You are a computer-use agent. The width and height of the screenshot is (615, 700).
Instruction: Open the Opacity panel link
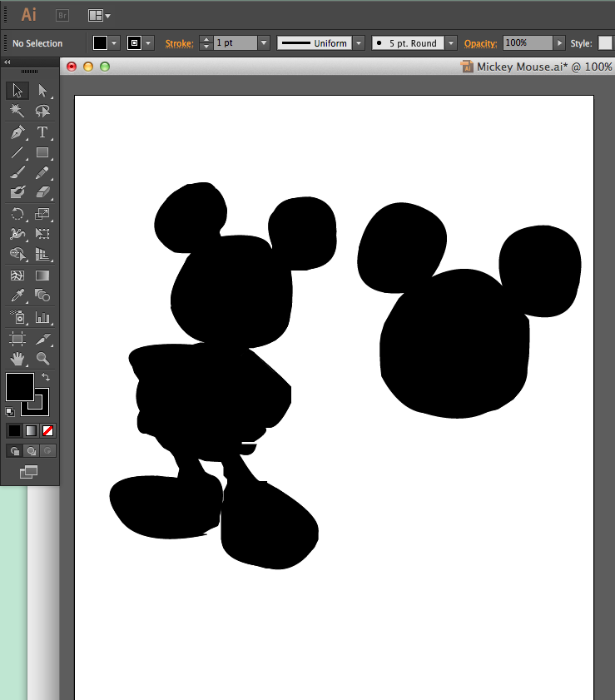click(x=481, y=43)
